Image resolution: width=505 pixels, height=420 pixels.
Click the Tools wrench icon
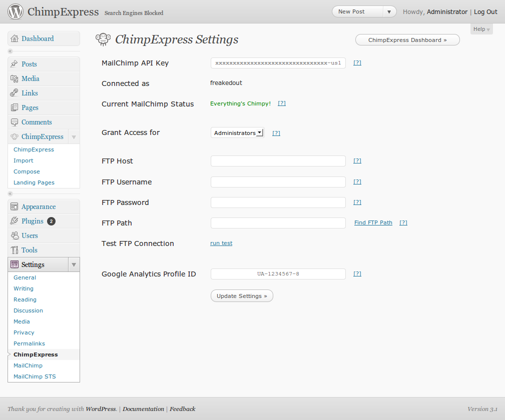click(x=14, y=250)
